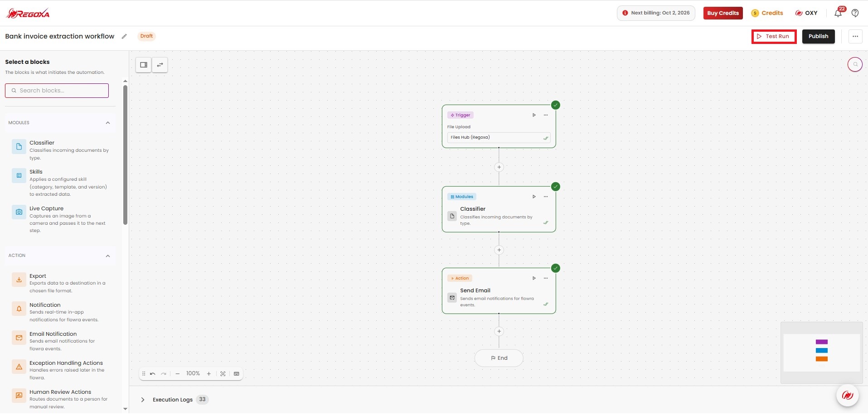The height and width of the screenshot is (416, 868).
Task: Select Exception Handling Actions block
Action: [x=60, y=370]
